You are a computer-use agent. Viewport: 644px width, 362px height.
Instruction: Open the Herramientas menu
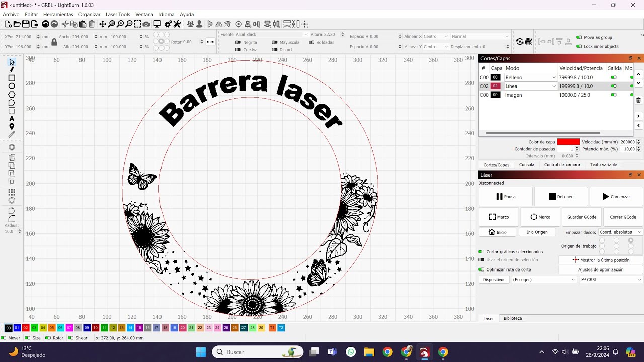(x=58, y=14)
